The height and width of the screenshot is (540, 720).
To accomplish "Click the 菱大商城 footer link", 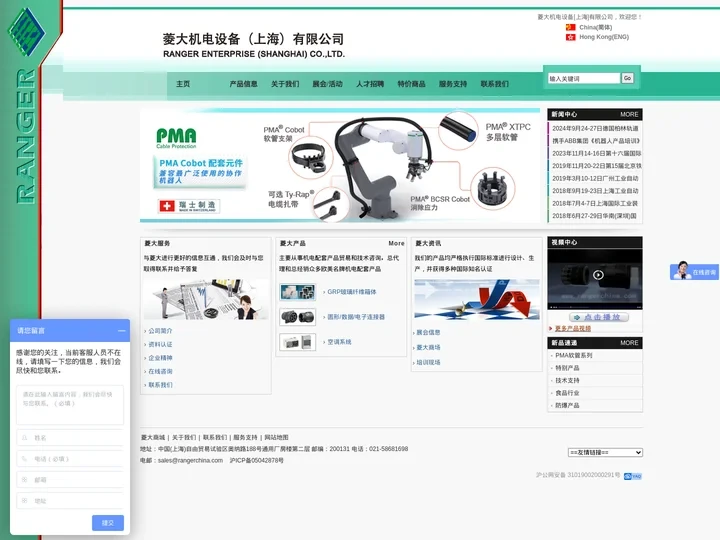I will [152, 438].
